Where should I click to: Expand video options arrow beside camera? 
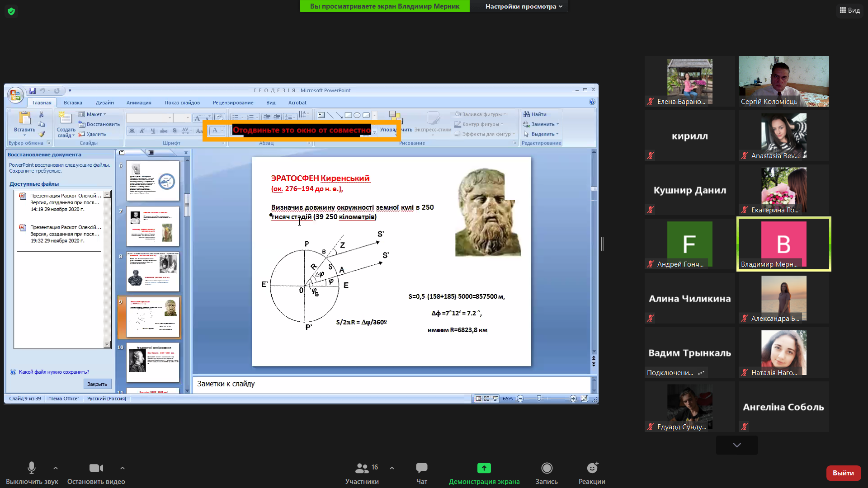click(123, 468)
